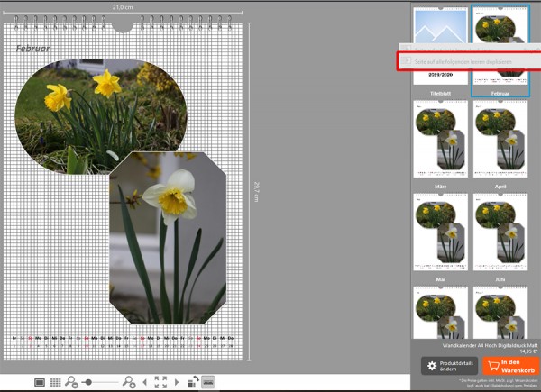The width and height of the screenshot is (541, 392).
Task: Toggle the ruler display button
Action: [208, 382]
